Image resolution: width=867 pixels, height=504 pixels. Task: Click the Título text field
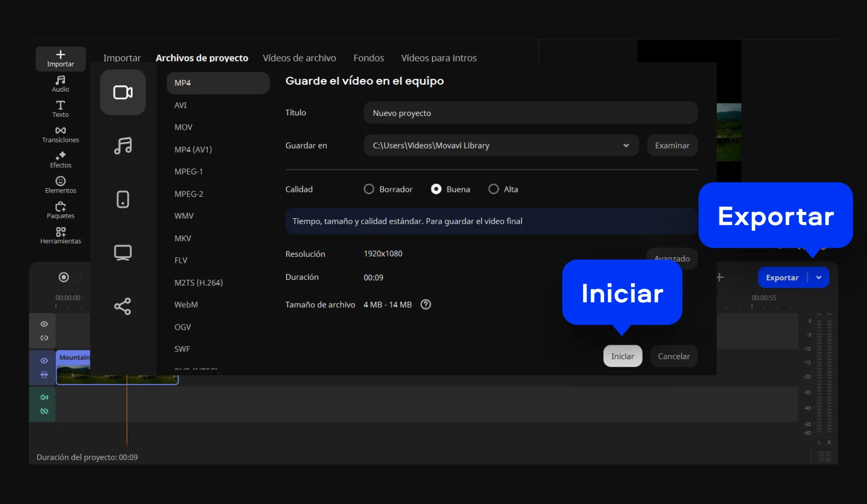click(x=530, y=113)
